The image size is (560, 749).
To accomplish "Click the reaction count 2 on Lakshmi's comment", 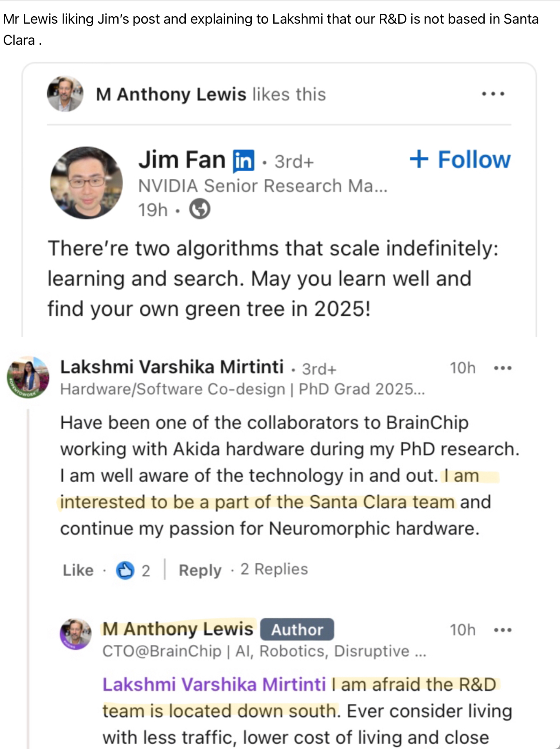I will [146, 571].
